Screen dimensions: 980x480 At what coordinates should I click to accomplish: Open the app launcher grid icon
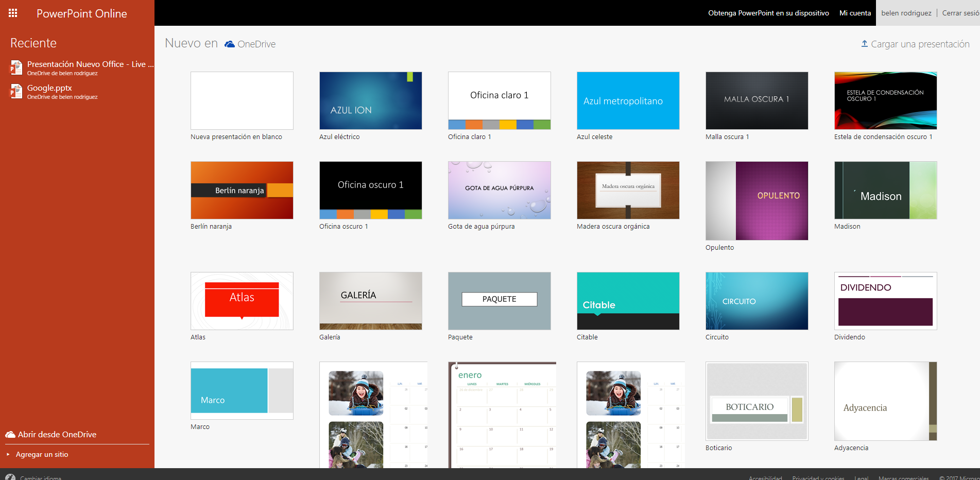(12, 13)
